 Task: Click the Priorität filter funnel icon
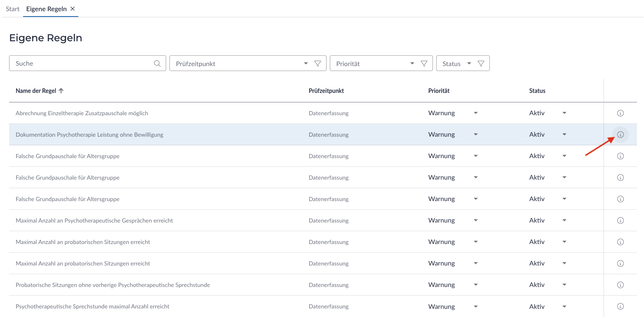424,64
